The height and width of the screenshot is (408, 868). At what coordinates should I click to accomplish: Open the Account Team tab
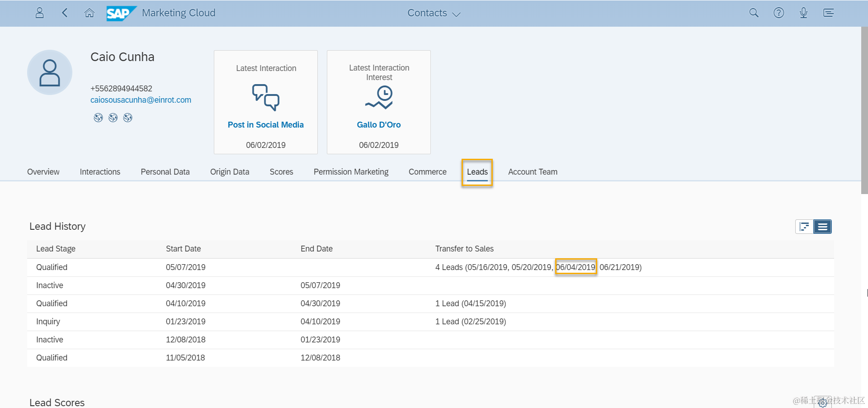[533, 172]
